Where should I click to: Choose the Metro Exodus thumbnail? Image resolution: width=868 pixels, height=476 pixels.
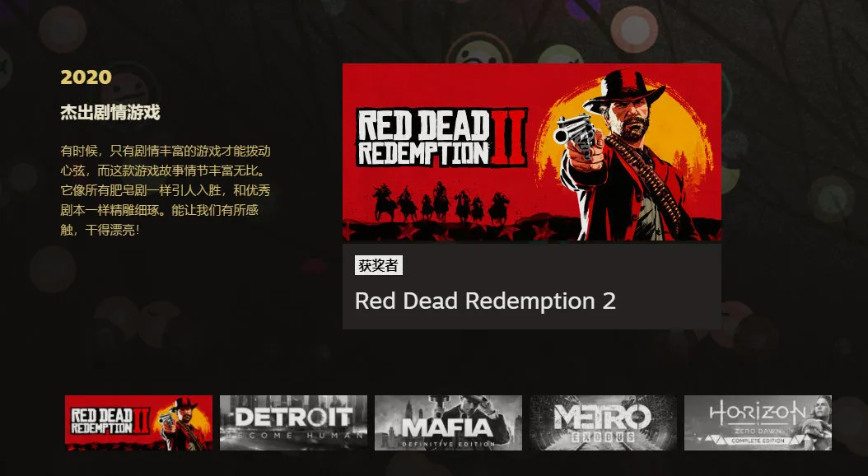click(603, 422)
